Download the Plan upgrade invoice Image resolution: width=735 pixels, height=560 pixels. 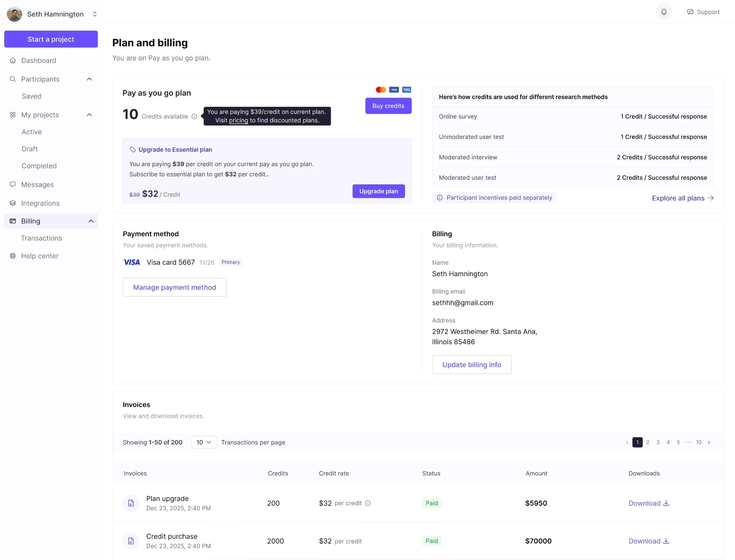pos(649,503)
